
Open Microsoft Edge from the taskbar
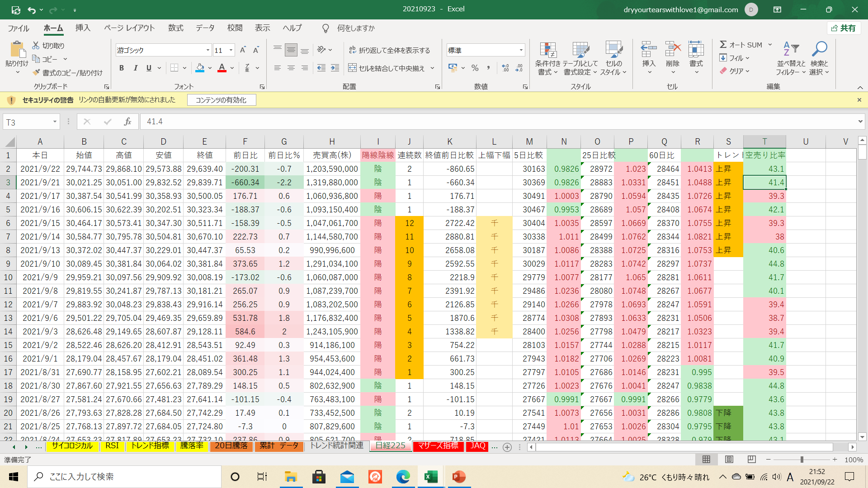pos(402,477)
